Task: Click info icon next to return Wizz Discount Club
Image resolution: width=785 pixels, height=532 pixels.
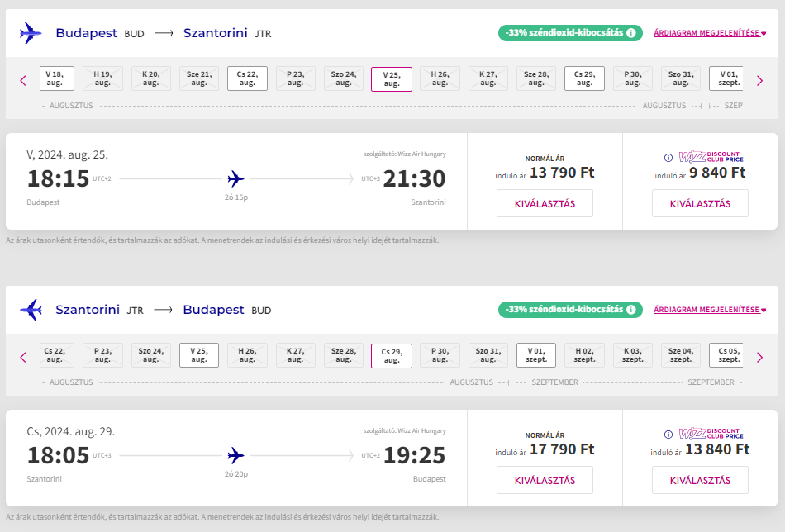Action: (668, 434)
